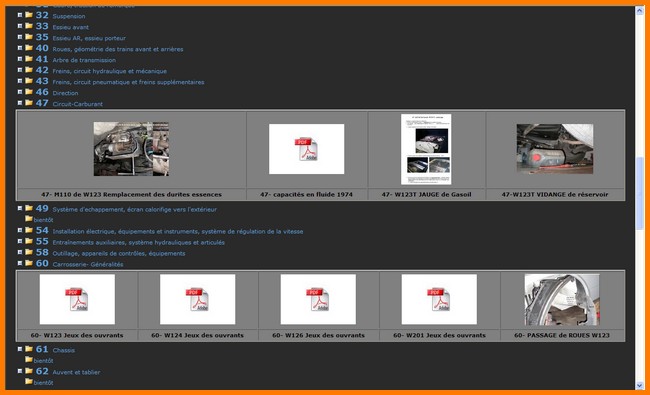Open the M110 W123 durites essences engine photo
This screenshot has width=650, height=395.
pyautogui.click(x=131, y=149)
